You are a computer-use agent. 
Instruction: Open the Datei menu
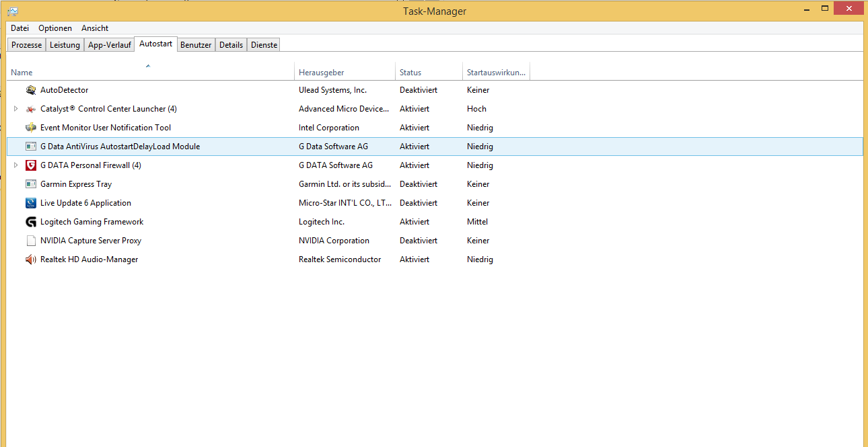click(20, 28)
